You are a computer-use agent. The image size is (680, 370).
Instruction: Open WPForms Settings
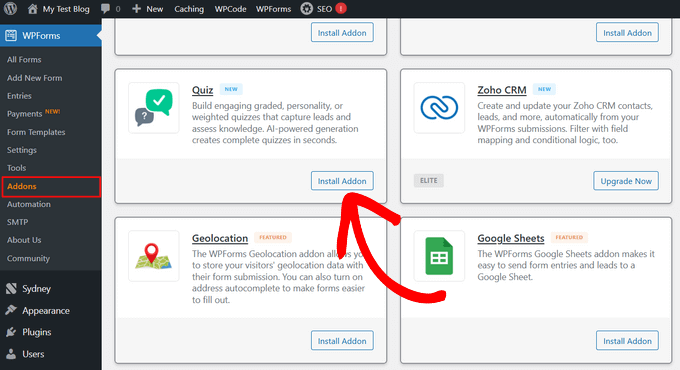coord(22,150)
